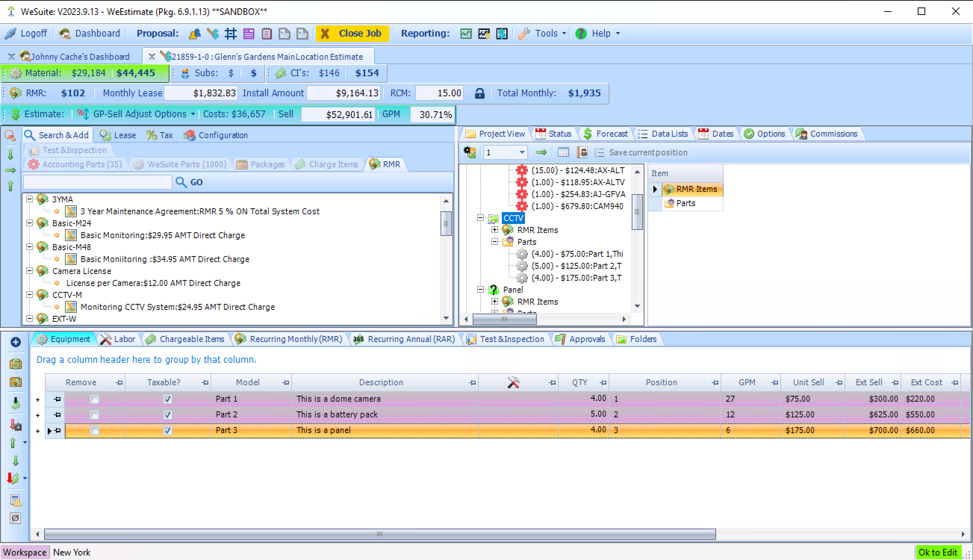Toggle Remove checkbox for Part 2
This screenshot has height=560, width=973.
[94, 415]
